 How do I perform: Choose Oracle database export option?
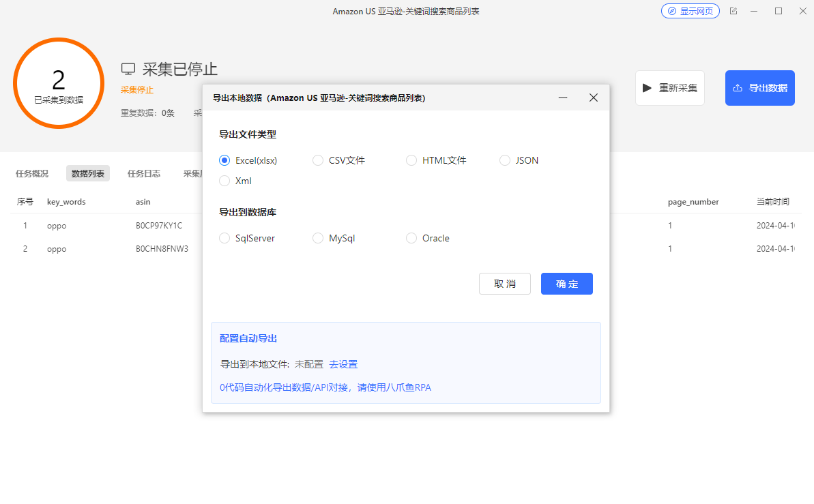(428, 238)
